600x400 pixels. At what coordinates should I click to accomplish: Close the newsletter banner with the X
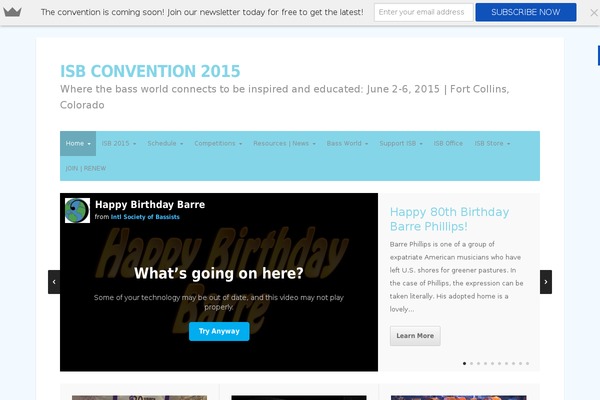(x=594, y=13)
